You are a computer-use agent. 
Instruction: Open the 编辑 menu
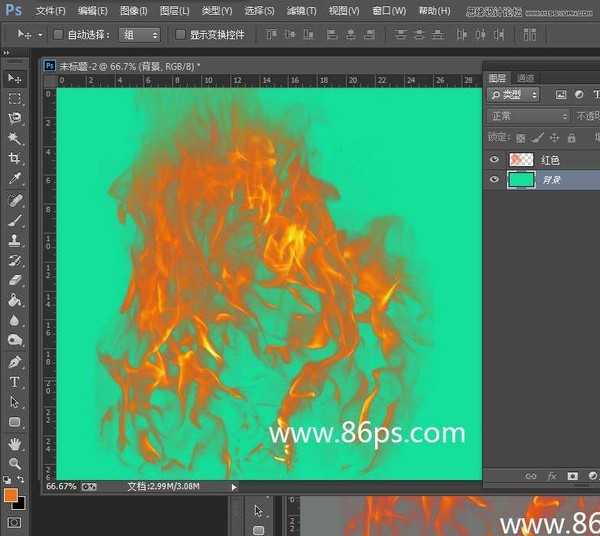92,11
